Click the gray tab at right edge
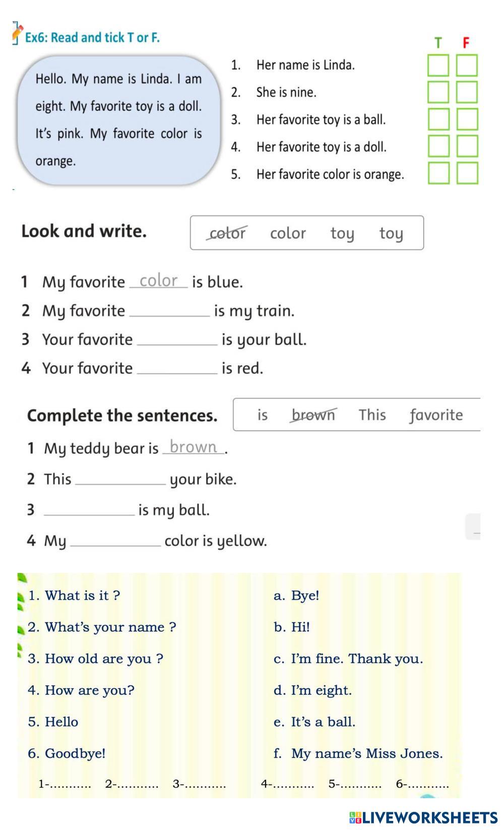This screenshot has width=504, height=830. coord(473,527)
